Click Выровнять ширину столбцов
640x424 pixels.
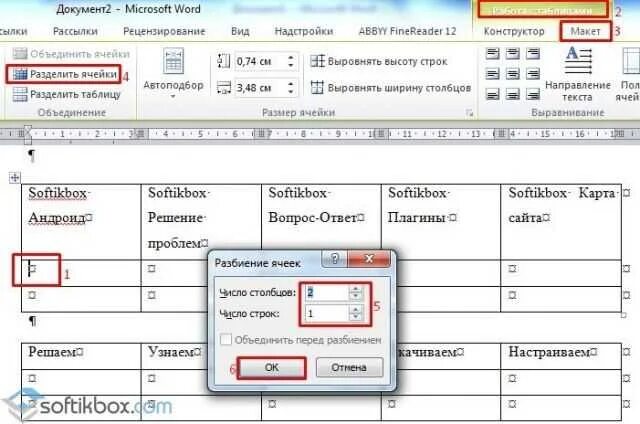tap(391, 88)
